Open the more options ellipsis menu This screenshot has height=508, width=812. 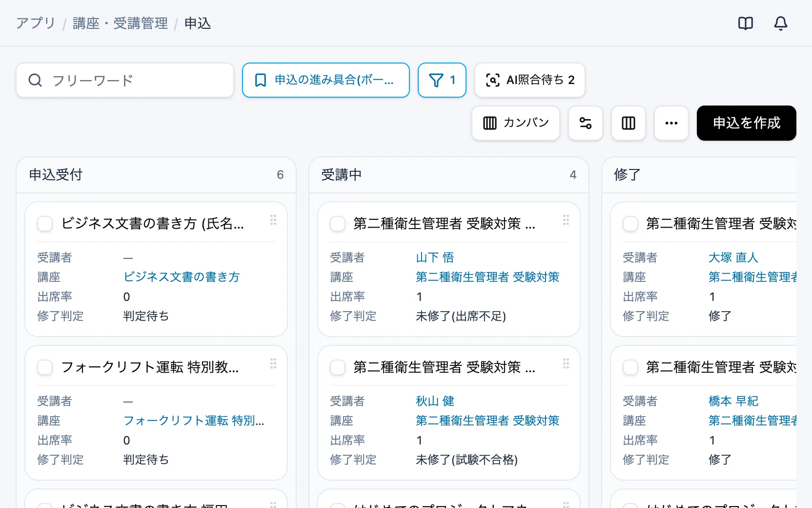point(671,123)
